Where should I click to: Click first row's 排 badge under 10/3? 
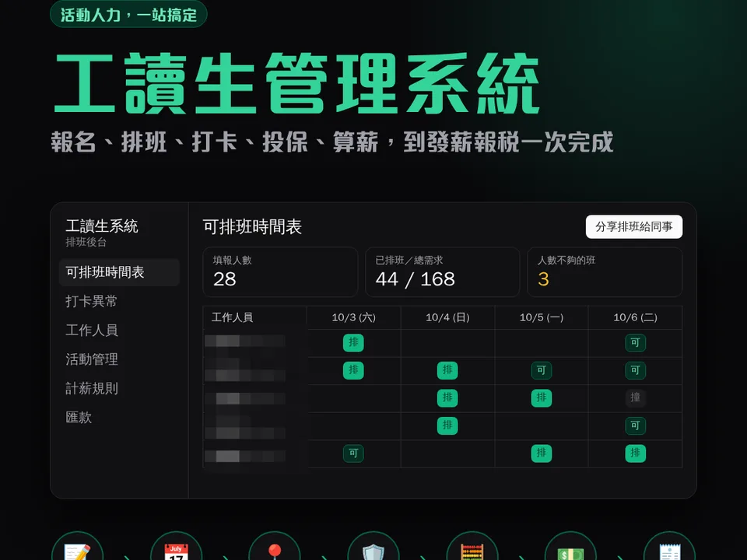click(353, 342)
